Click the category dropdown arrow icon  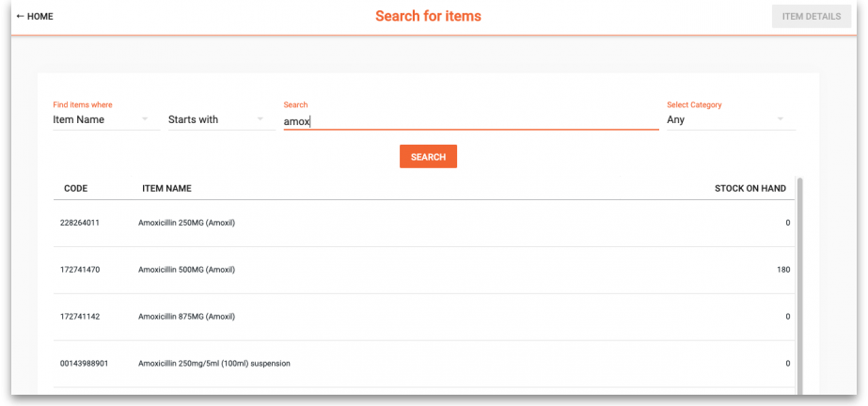click(781, 119)
